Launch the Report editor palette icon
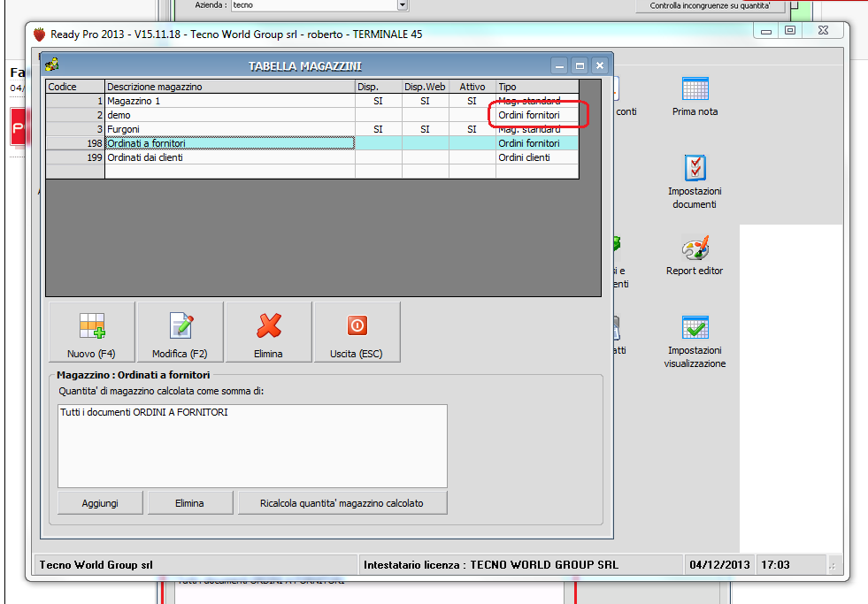868x604 pixels. click(x=695, y=248)
